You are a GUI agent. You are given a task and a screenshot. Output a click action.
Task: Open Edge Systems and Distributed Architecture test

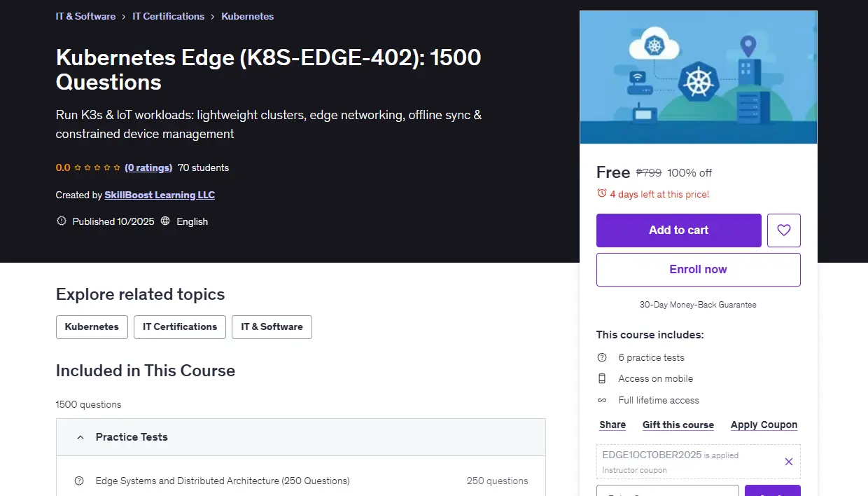coord(223,481)
